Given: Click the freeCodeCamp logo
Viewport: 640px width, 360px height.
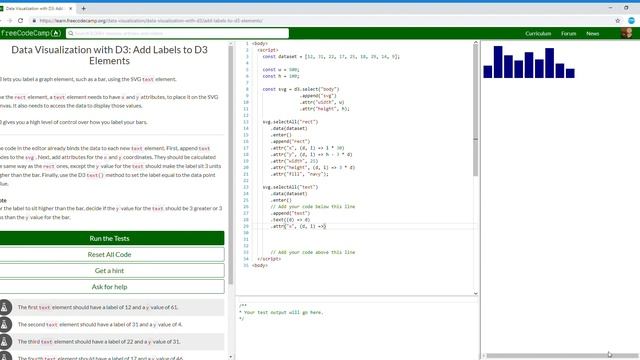Looking at the screenshot, I should click(x=30, y=33).
